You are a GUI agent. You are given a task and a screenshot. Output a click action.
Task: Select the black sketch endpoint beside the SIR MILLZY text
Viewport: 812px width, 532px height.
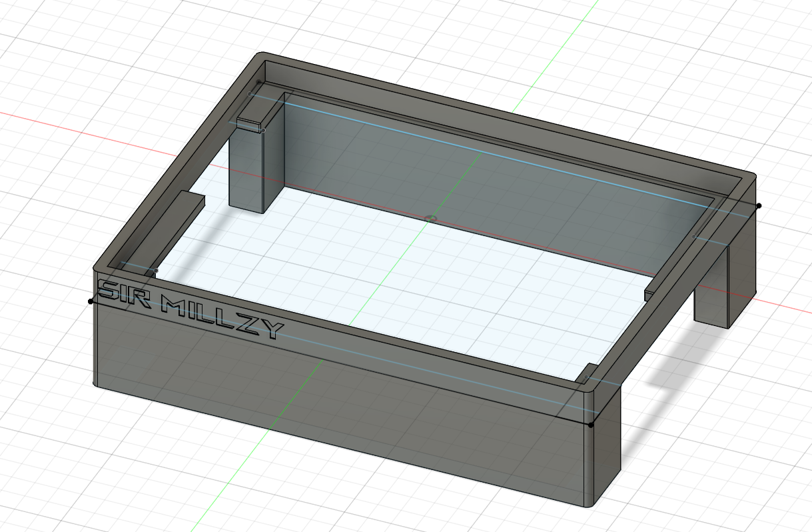pyautogui.click(x=91, y=301)
